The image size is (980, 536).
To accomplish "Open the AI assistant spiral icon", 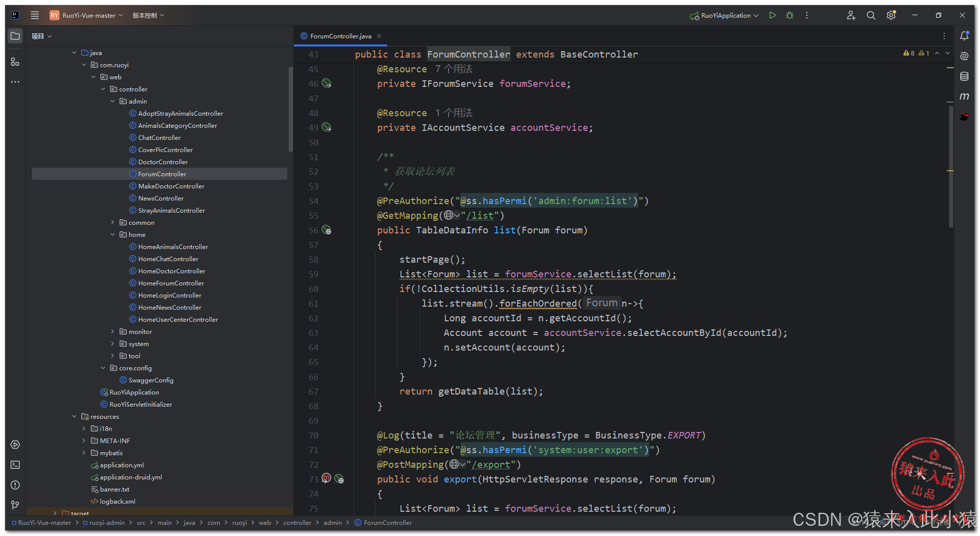I will (964, 56).
